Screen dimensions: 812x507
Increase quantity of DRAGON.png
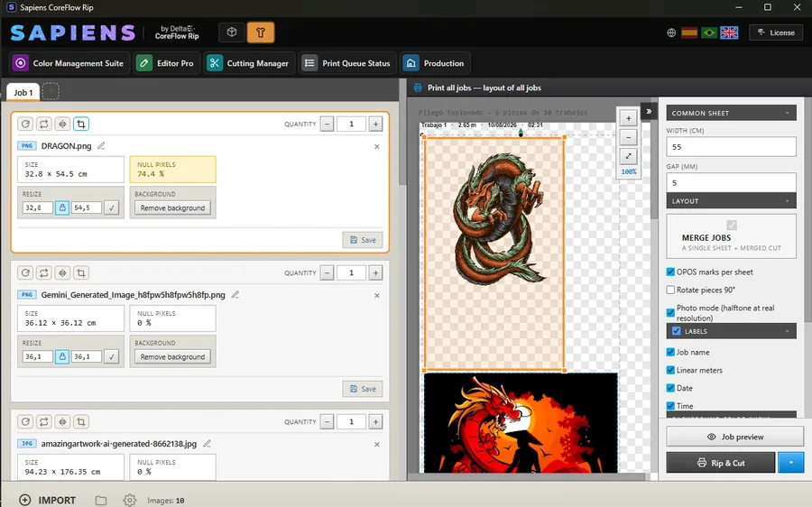point(375,124)
